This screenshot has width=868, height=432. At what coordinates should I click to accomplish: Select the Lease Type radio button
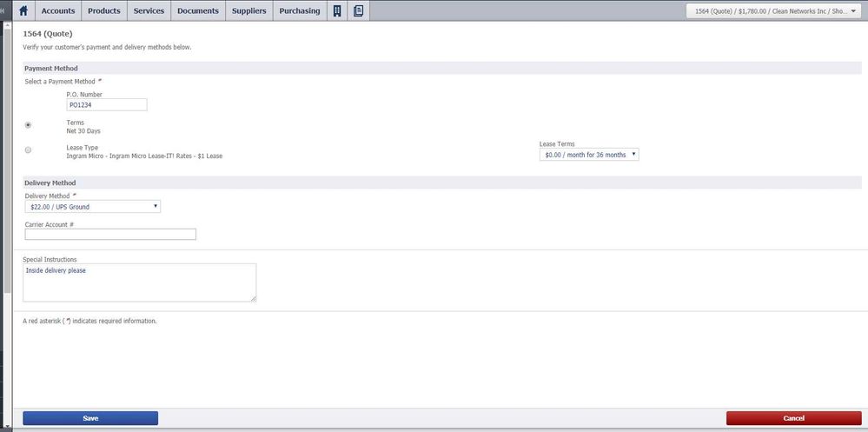[x=28, y=150]
